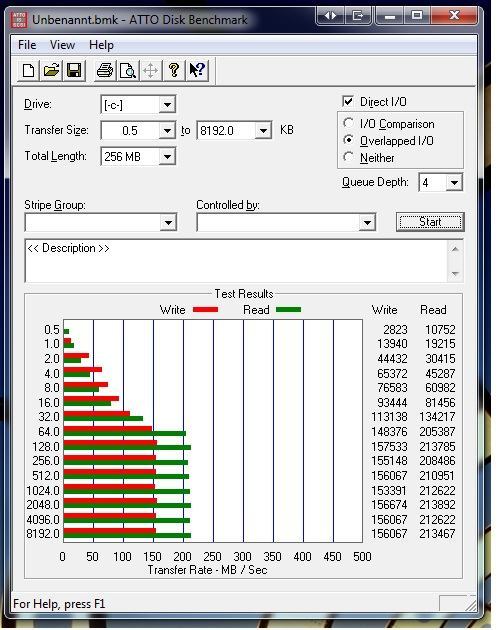Click the 64.0 transfer size row label
Image resolution: width=500 pixels, height=630 pixels.
49,432
